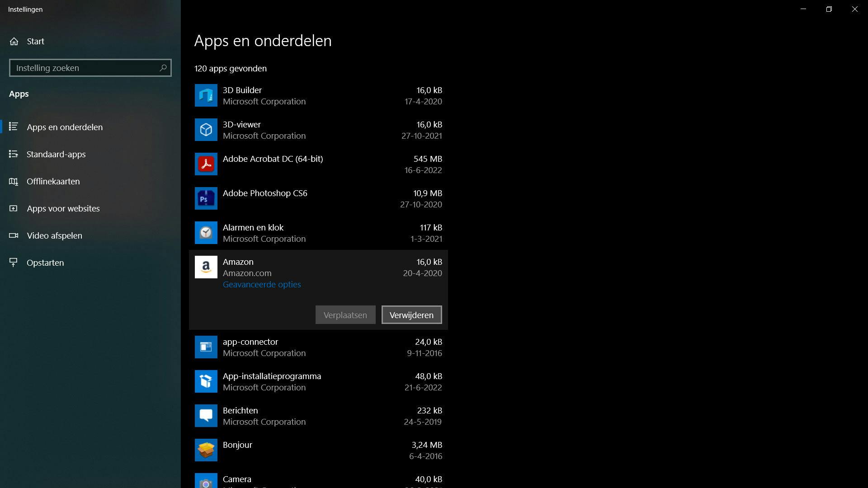Open Offlinekaarten in sidebar
This screenshot has height=488, width=868.
53,181
